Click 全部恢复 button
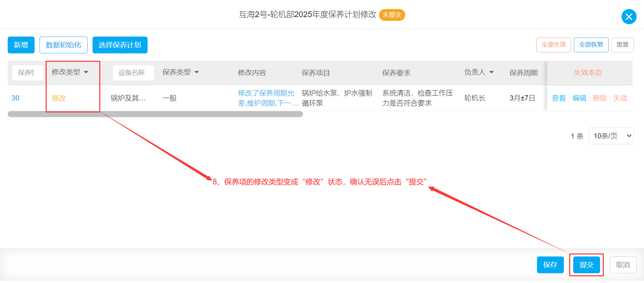Viewport: 644px width, 283px height. click(591, 45)
